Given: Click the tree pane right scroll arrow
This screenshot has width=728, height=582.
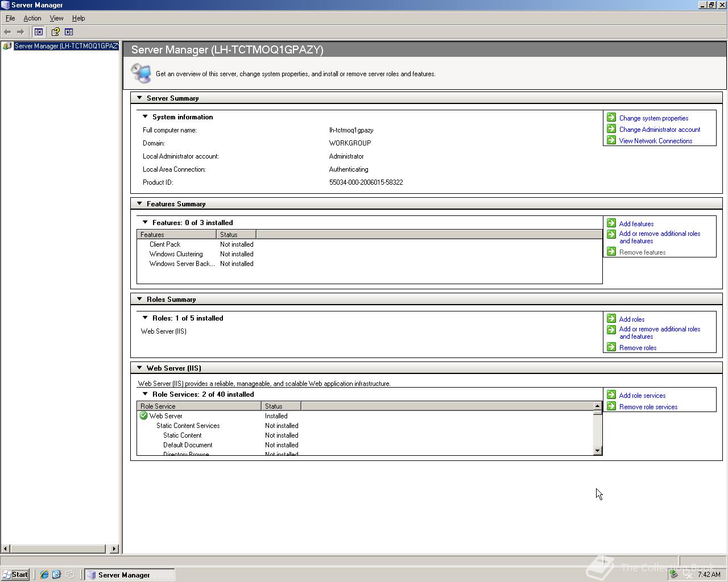Looking at the screenshot, I should 114,548.
